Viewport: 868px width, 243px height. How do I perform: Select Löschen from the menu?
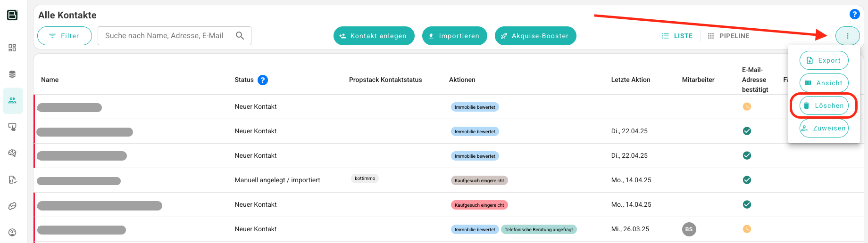[x=824, y=105]
